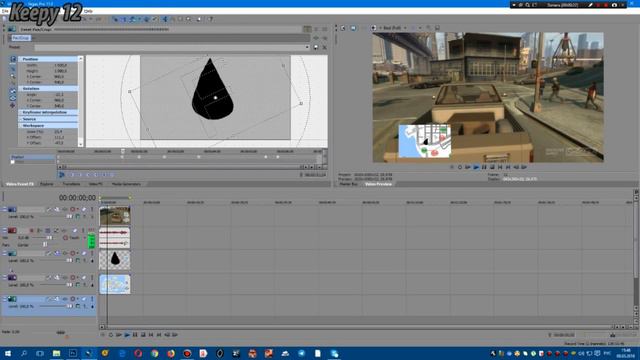640x360 pixels.
Task: Click Go to Start in the timeline transport
Action: 151,335
